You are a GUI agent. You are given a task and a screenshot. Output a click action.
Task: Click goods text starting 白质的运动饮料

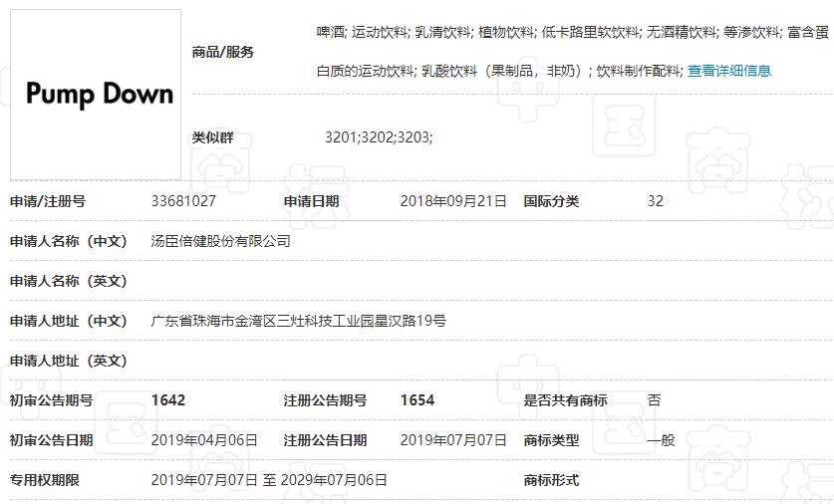click(x=499, y=71)
